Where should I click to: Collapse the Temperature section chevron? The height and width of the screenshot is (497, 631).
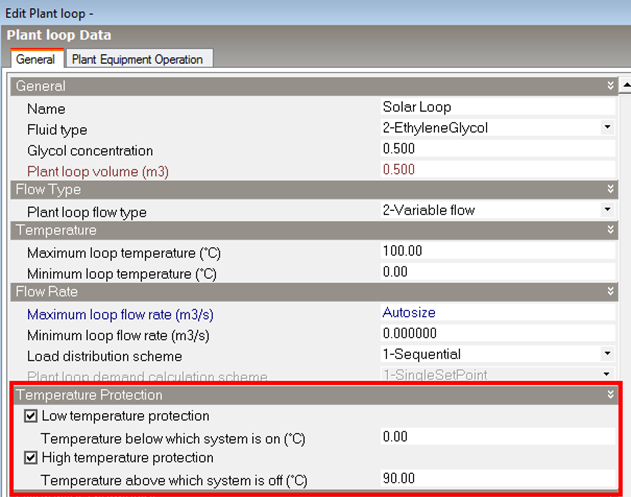610,231
